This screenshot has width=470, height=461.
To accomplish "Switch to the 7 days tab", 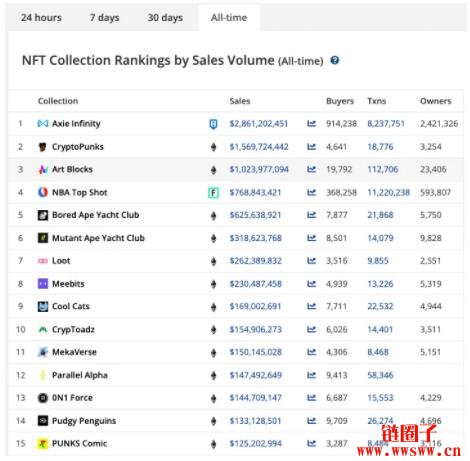I will coord(104,18).
